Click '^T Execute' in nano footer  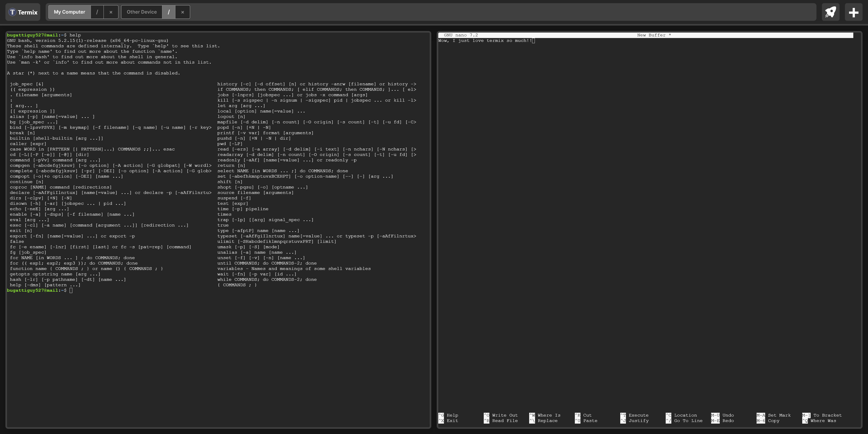[634, 415]
